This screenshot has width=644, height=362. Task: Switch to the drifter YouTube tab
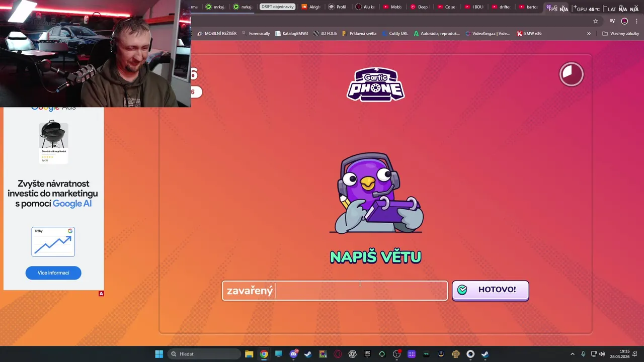(501, 7)
